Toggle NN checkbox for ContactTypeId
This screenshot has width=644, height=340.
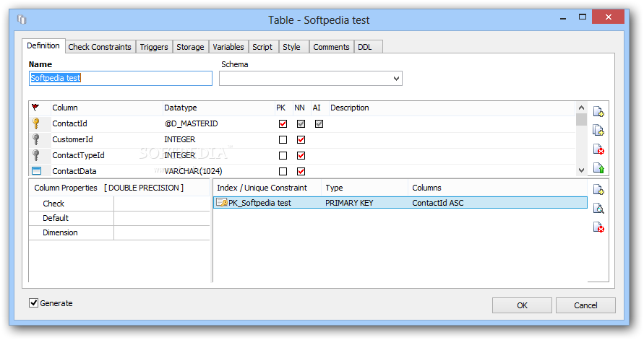[x=301, y=156]
